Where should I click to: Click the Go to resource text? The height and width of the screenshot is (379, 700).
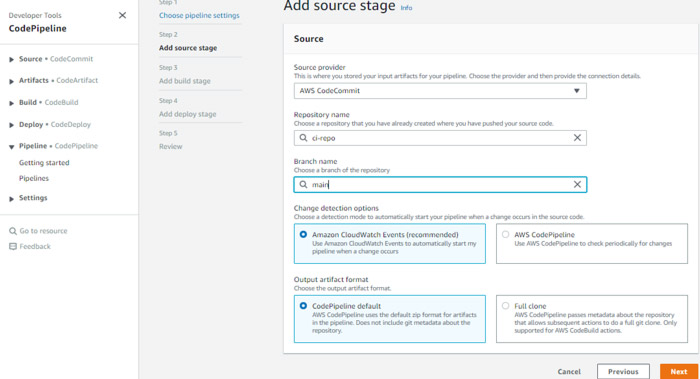tap(43, 231)
